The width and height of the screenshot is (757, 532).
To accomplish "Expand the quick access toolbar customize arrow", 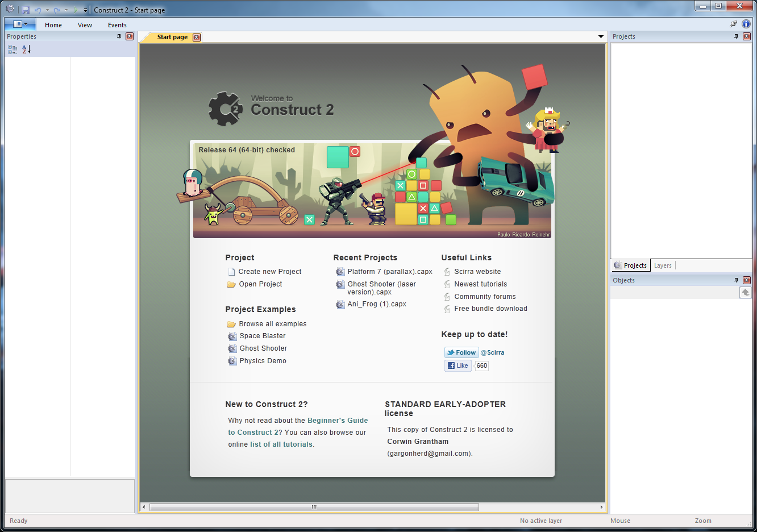I will click(x=86, y=10).
